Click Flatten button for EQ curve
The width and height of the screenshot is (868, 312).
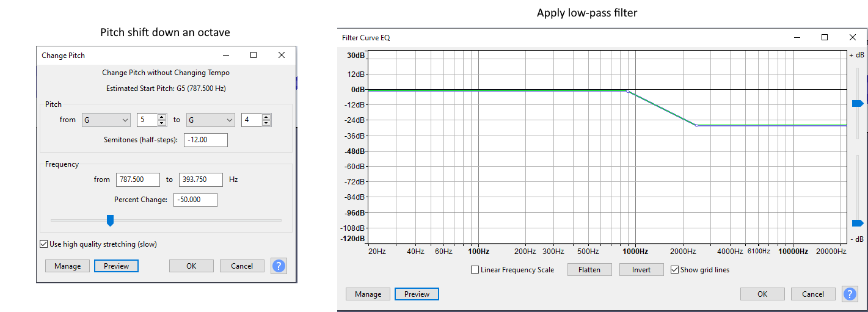tap(589, 270)
